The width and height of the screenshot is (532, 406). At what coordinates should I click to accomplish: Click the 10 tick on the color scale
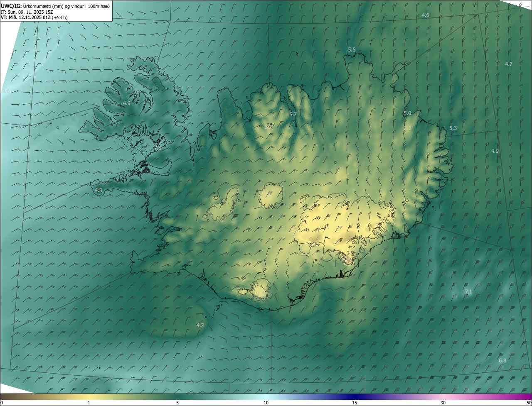(x=266, y=403)
